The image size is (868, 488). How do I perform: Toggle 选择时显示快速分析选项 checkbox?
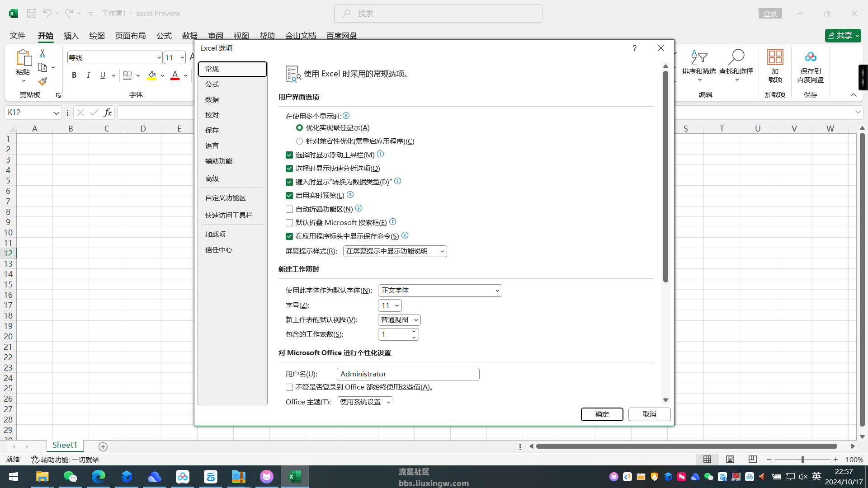[289, 169]
